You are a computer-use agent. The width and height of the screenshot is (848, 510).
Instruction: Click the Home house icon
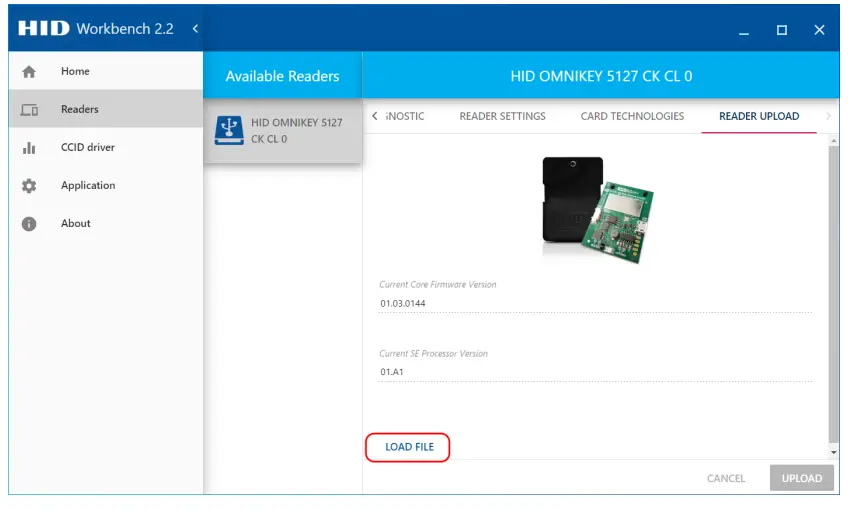pos(29,71)
